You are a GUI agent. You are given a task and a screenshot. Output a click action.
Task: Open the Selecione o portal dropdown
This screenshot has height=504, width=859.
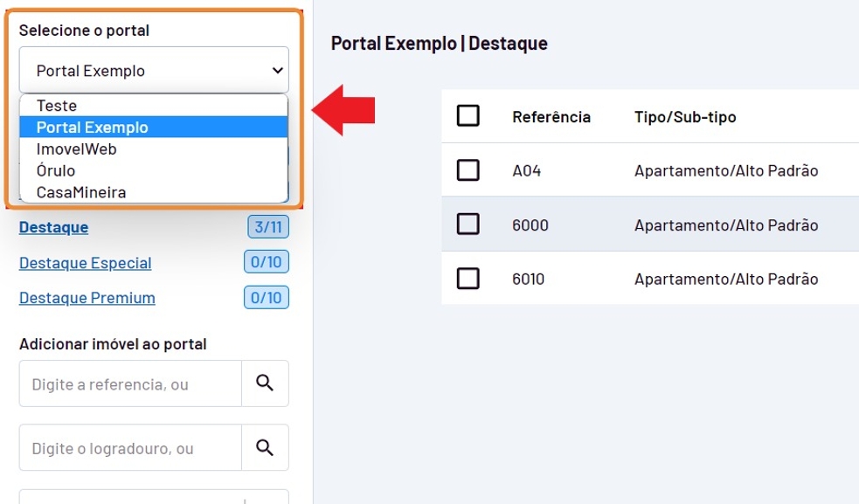click(154, 71)
